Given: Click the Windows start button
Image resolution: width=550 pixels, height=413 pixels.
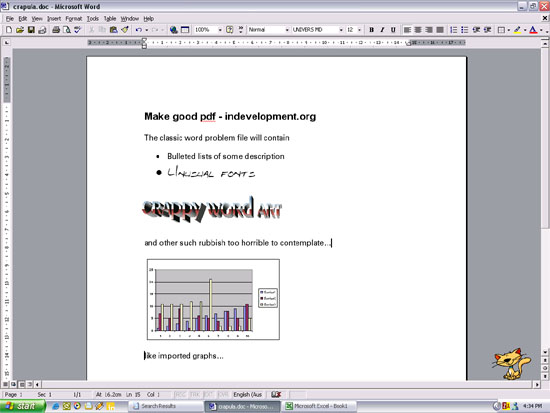Looking at the screenshot, I should pos(22,406).
